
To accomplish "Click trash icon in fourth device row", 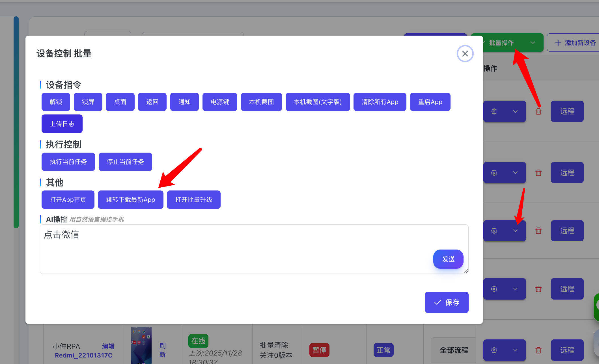I will click(x=538, y=289).
